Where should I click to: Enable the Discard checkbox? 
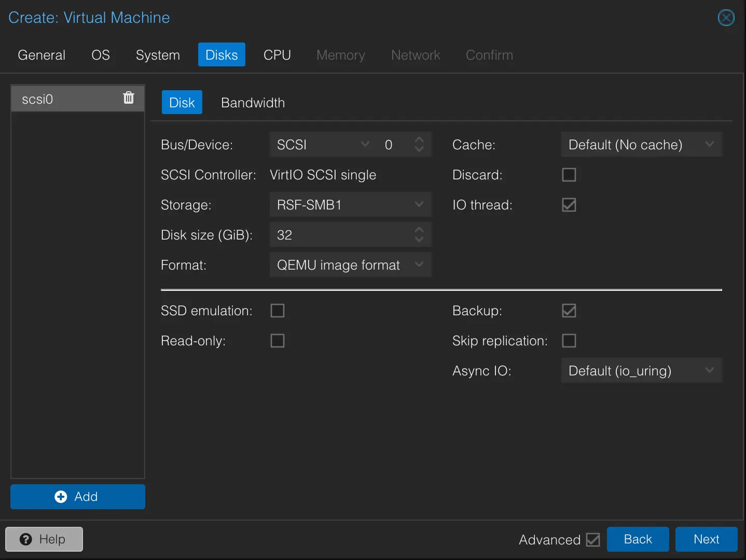[x=569, y=175]
